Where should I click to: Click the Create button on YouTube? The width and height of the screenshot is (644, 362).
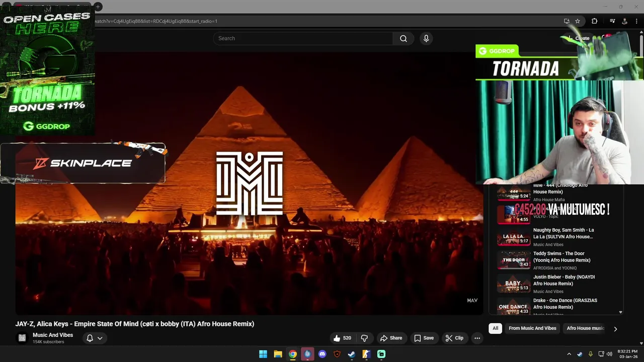coord(578,38)
